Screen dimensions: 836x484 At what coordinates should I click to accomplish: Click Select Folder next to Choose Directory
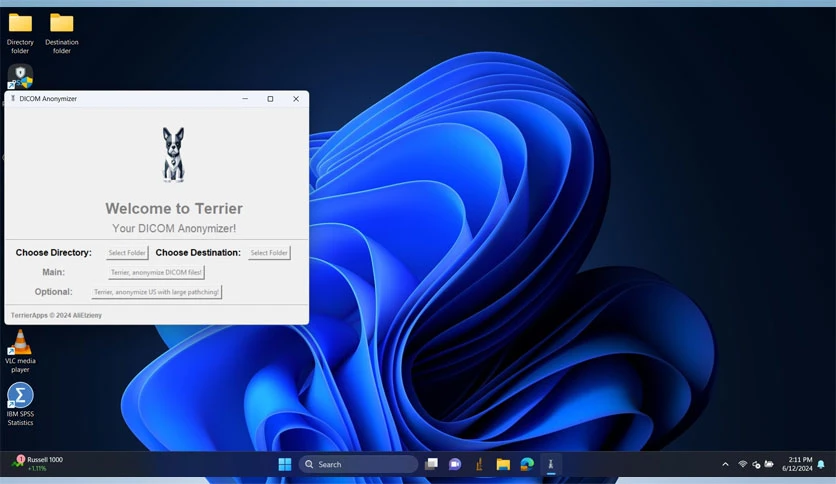tap(127, 253)
